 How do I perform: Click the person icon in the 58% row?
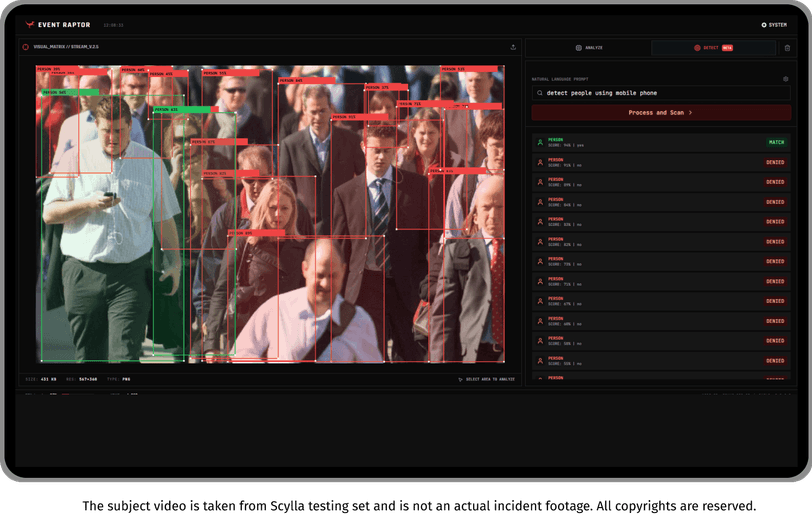(540, 341)
